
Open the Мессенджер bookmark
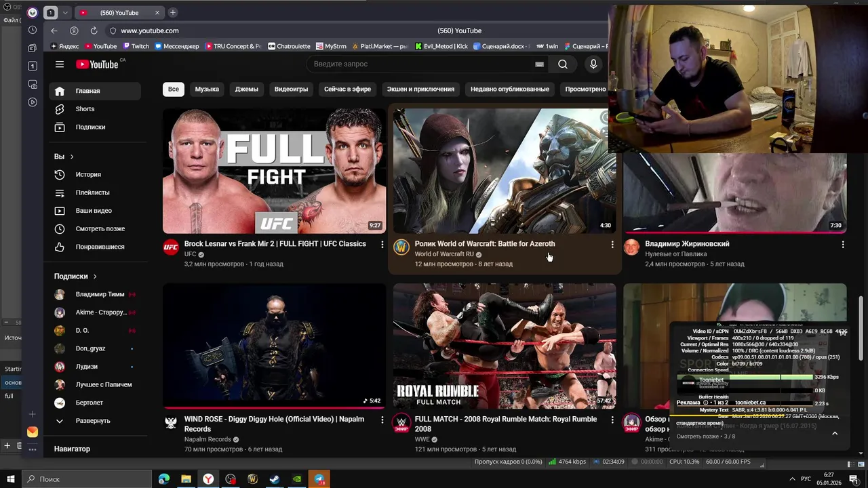(x=177, y=46)
